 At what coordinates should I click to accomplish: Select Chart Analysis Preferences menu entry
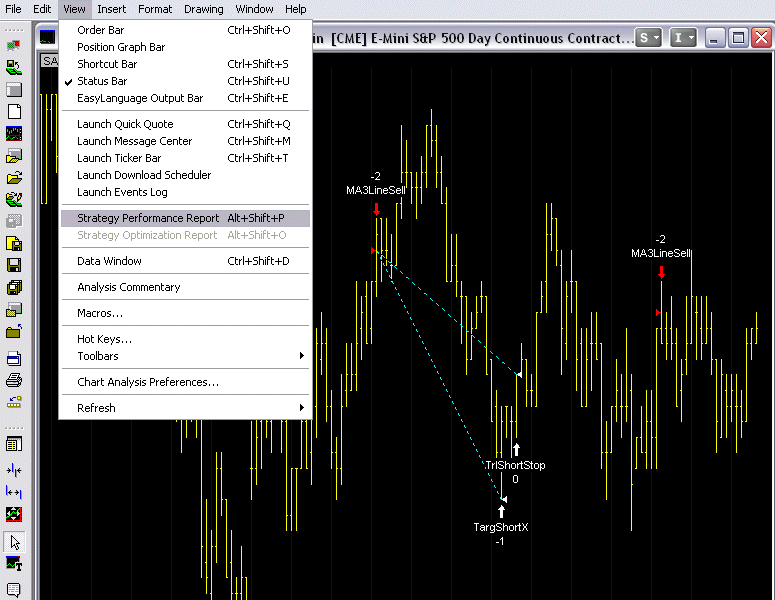[148, 382]
